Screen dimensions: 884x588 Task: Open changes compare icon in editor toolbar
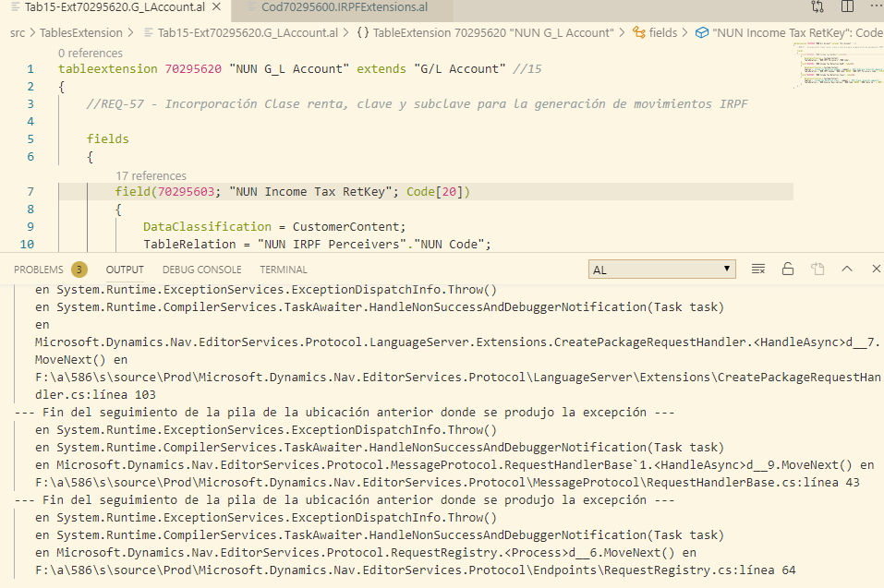[x=817, y=6]
